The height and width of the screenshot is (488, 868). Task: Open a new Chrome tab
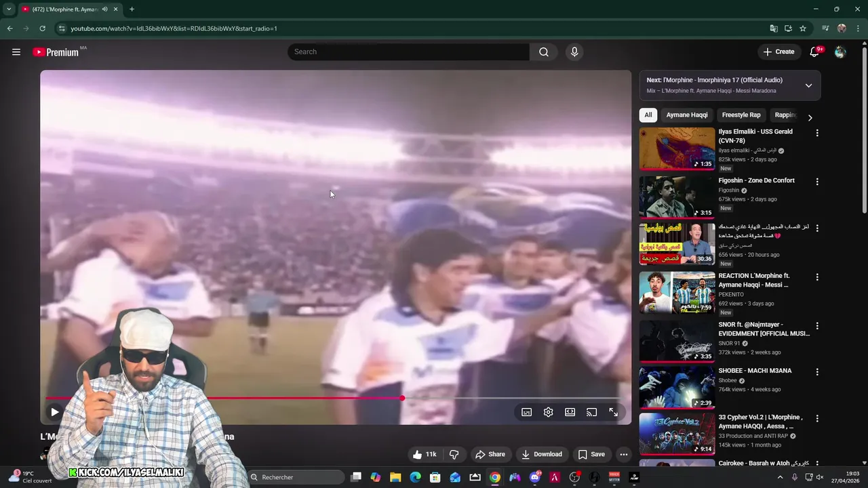[x=132, y=9]
